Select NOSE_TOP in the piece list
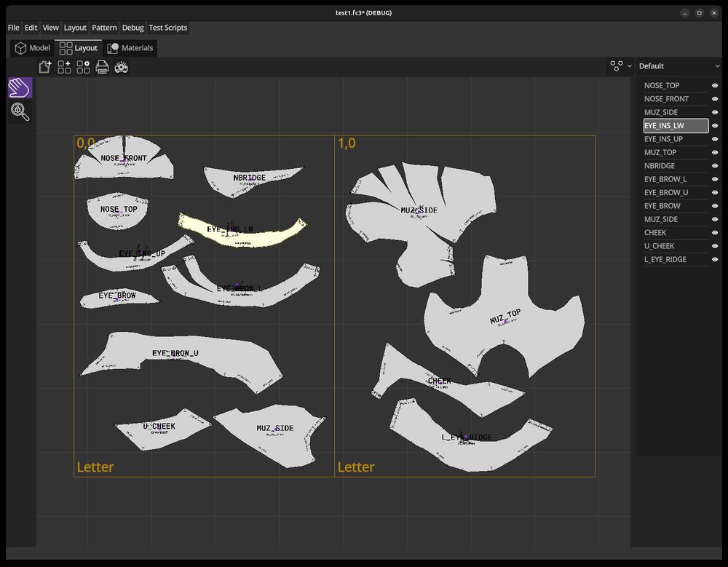Viewport: 728px width, 567px height. (676, 85)
